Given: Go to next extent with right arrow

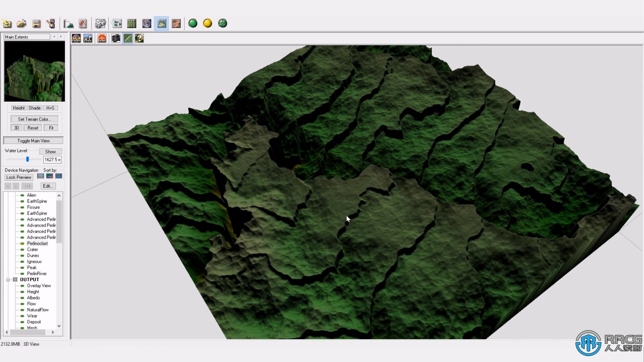Looking at the screenshot, I should pos(61,37).
